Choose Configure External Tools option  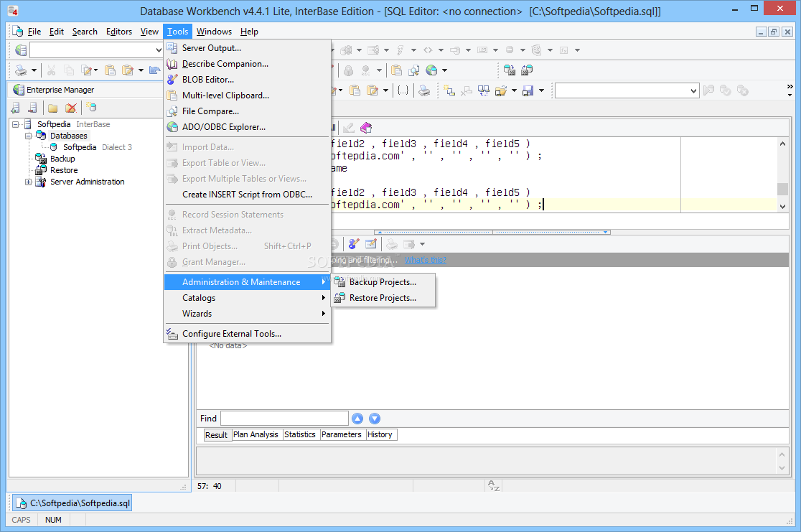click(x=231, y=334)
